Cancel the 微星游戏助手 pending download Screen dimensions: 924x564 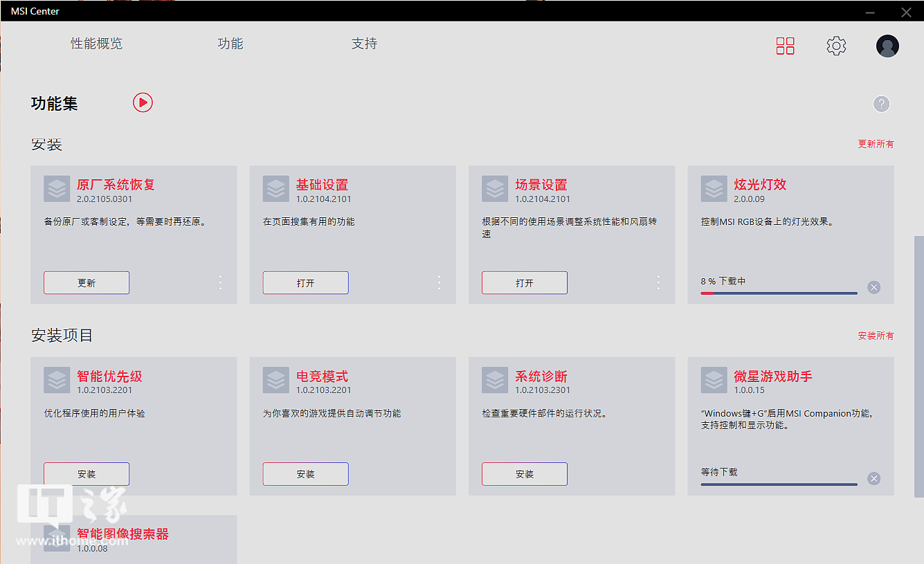[x=874, y=479]
